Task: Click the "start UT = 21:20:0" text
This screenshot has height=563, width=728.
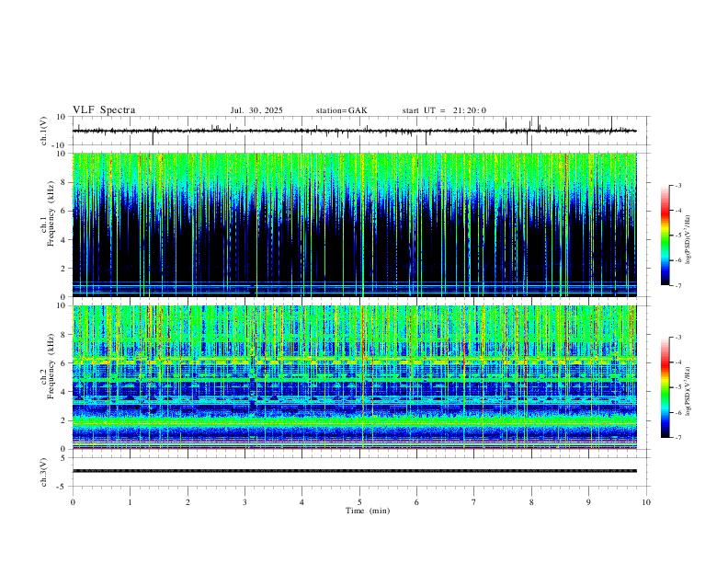Action: pos(444,110)
